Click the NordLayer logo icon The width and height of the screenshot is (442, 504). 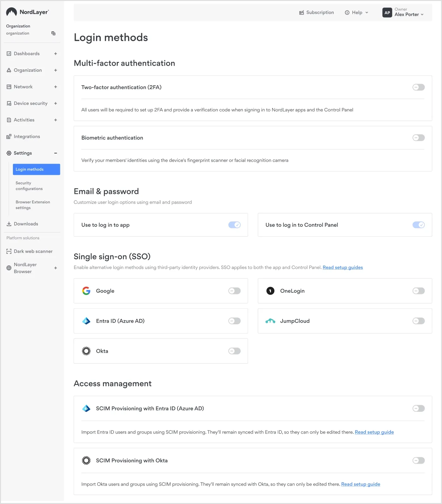(11, 12)
